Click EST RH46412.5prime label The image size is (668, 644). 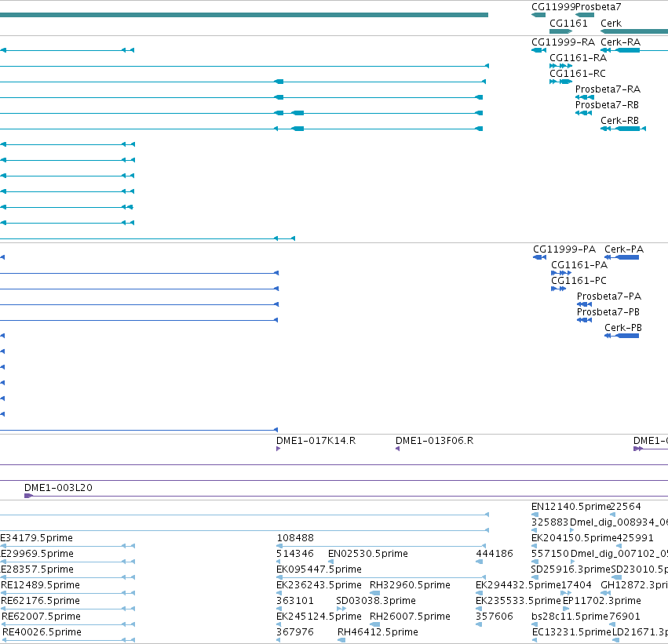[x=378, y=632]
